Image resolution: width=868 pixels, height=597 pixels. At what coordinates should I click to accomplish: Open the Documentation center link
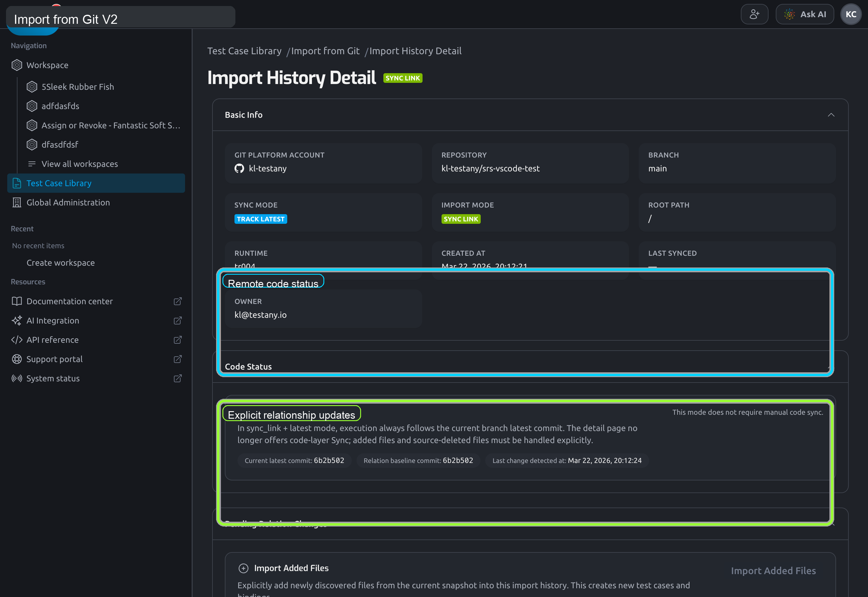coord(70,301)
